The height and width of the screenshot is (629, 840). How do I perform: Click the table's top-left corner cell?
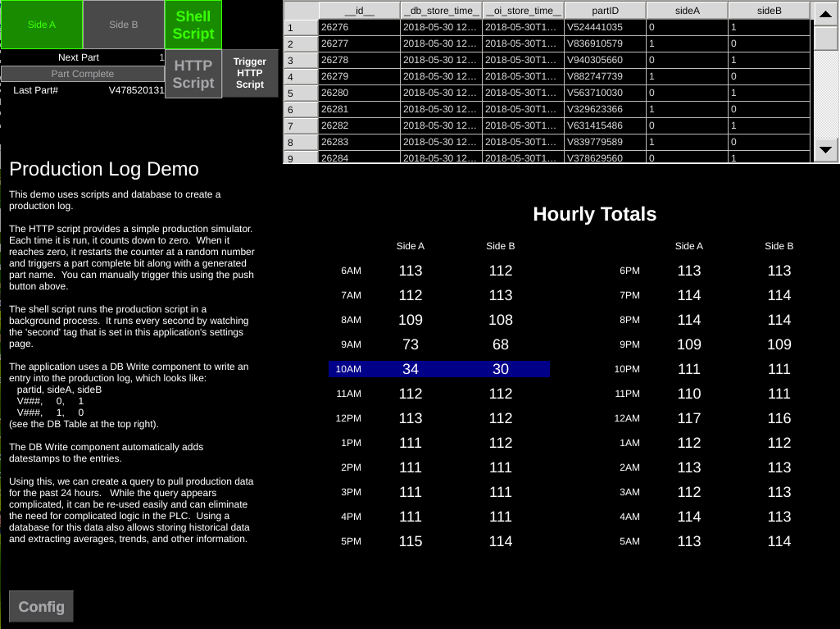pyautogui.click(x=301, y=11)
